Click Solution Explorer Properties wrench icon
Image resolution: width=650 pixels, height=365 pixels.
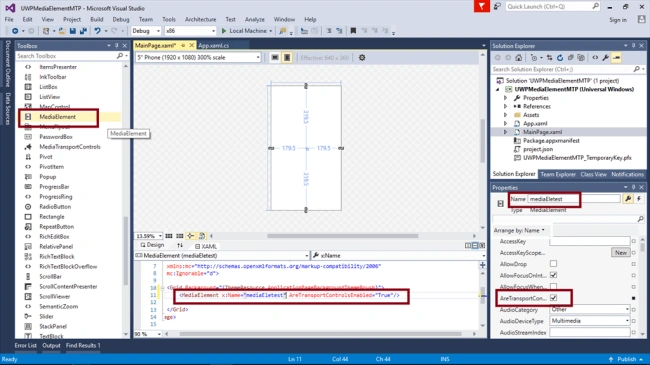coord(606,58)
